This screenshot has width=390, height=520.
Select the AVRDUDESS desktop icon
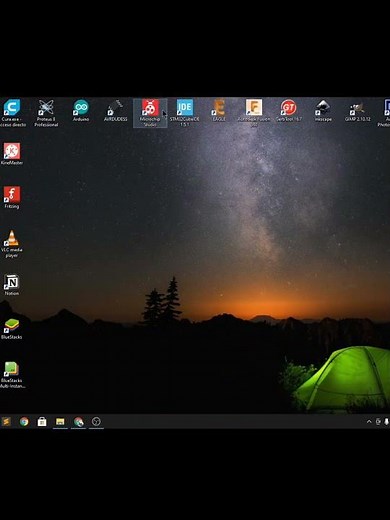click(115, 110)
